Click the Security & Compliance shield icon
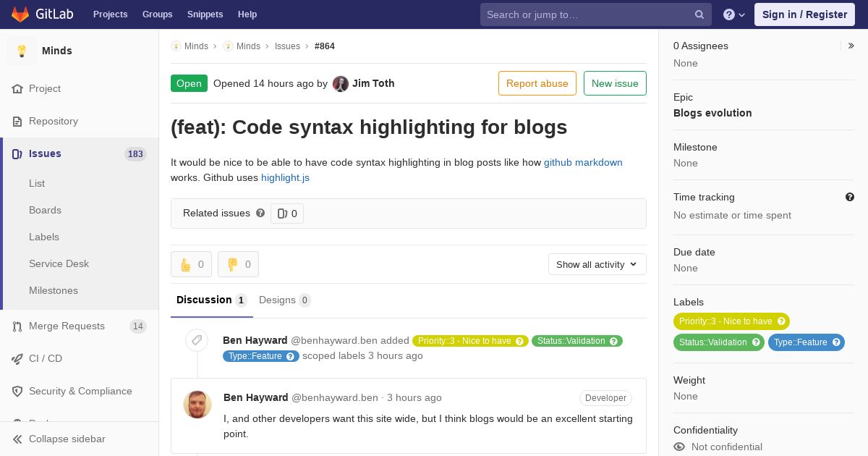 [17, 391]
